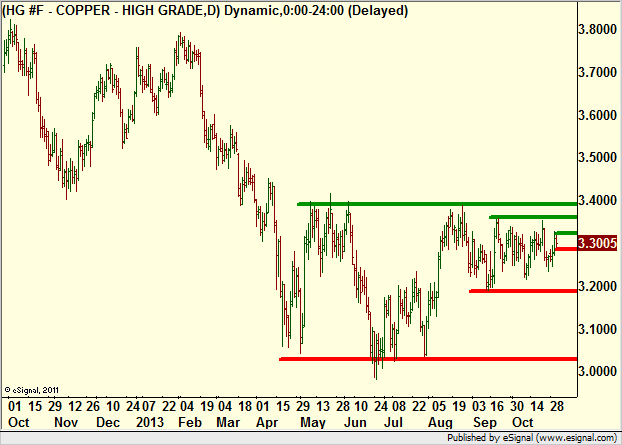Screen dimensions: 622x445
Task: Click the Feb month label on time axis
Action: (190, 422)
